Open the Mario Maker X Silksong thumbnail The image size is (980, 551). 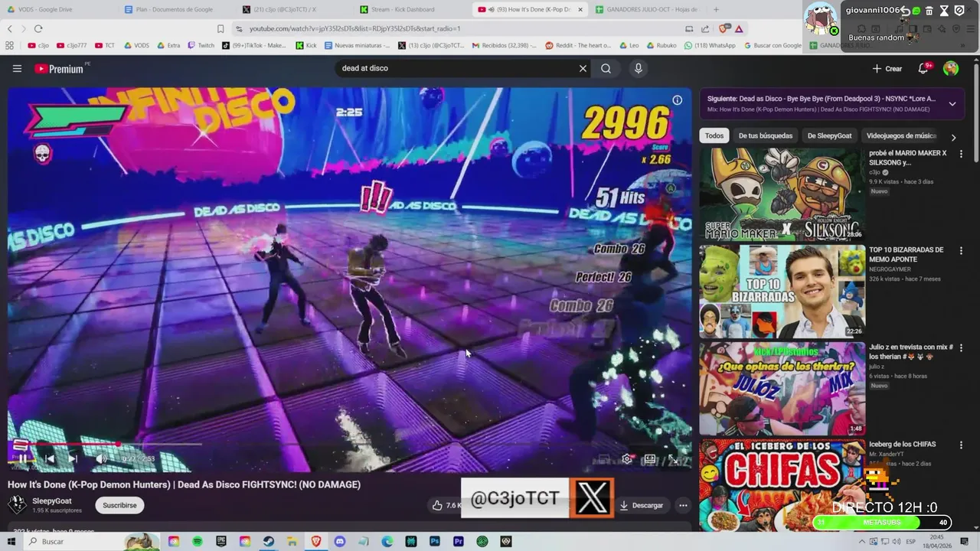click(782, 194)
